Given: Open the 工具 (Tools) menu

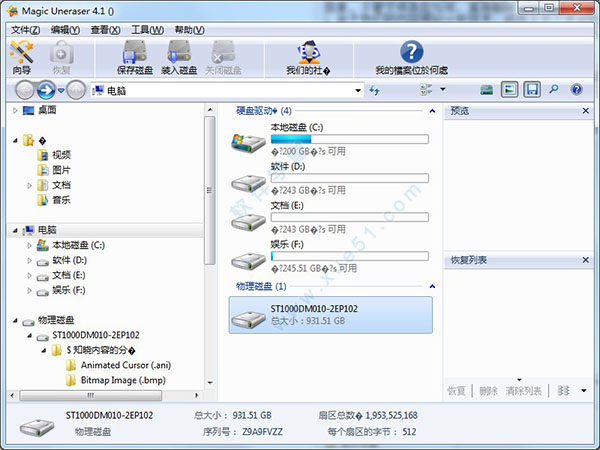Looking at the screenshot, I should tap(147, 30).
